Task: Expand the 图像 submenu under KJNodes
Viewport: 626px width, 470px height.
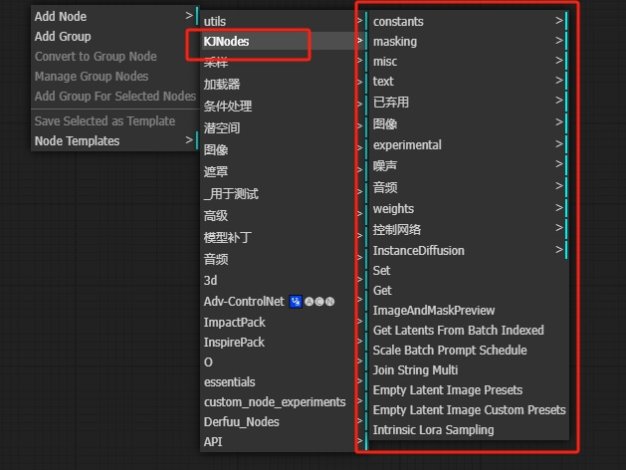Action: pyautogui.click(x=469, y=124)
